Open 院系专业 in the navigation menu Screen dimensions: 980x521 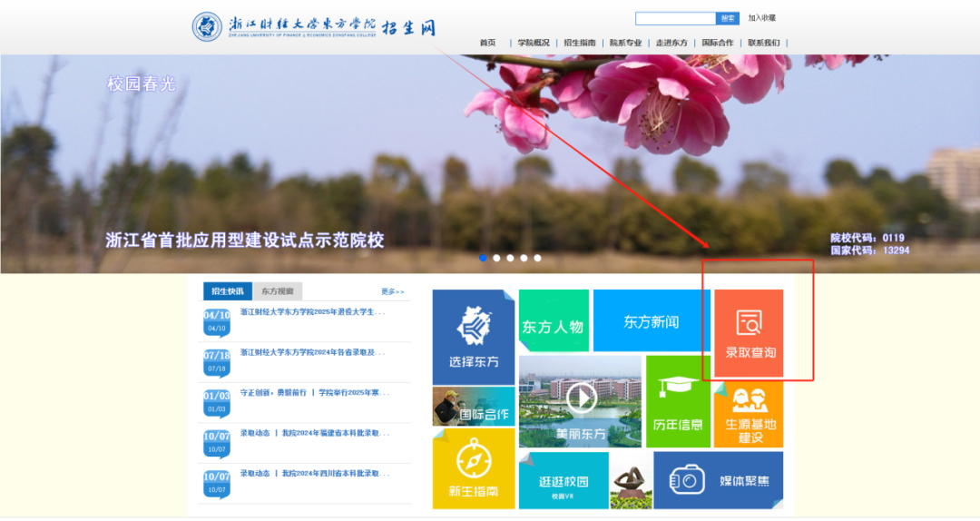625,43
